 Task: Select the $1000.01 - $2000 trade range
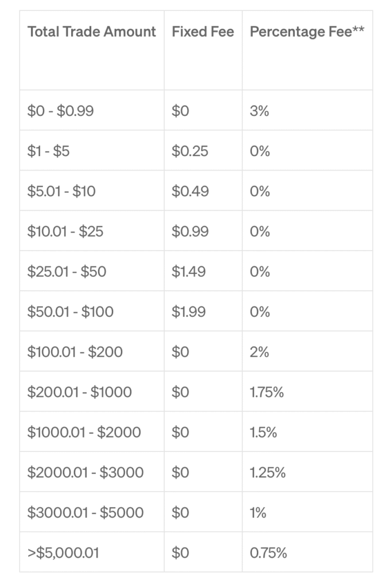84,432
